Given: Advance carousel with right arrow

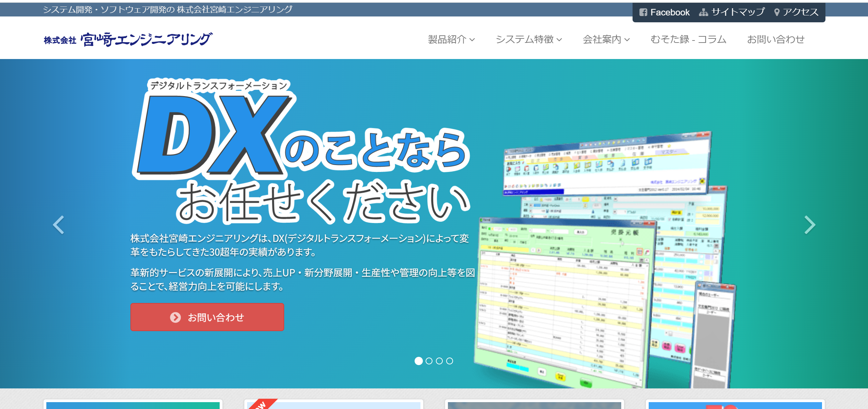Looking at the screenshot, I should (x=810, y=225).
